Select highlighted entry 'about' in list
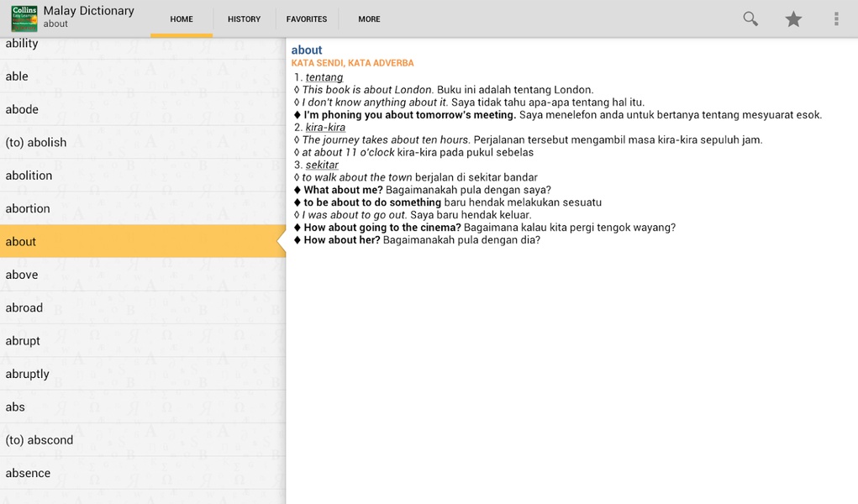 pyautogui.click(x=143, y=241)
